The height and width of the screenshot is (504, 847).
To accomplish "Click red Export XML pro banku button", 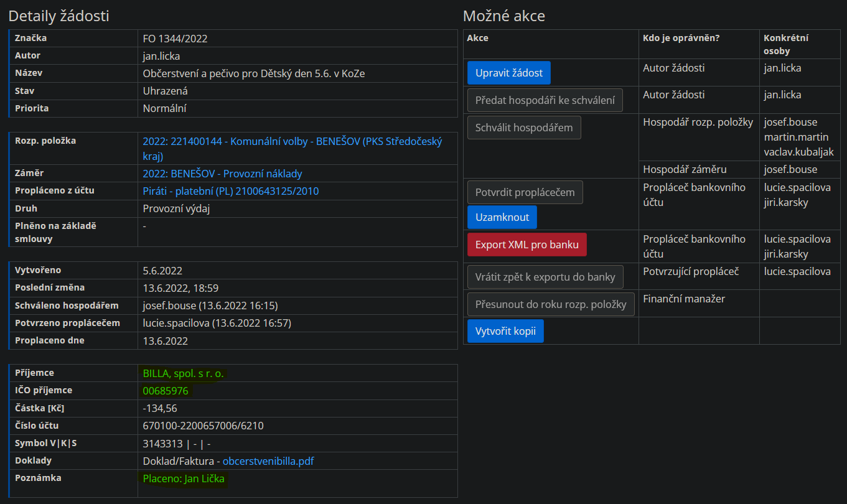I will (x=526, y=245).
